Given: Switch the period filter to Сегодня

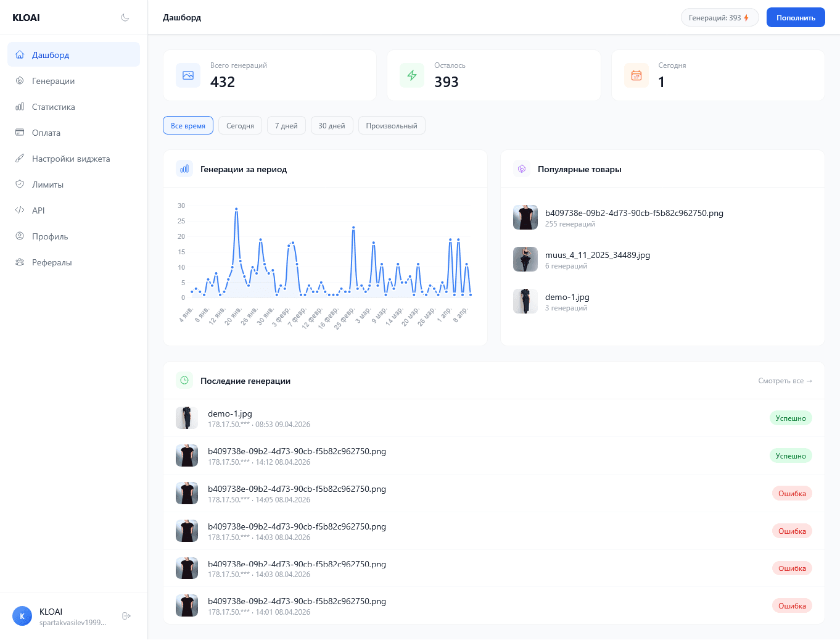Looking at the screenshot, I should point(240,125).
